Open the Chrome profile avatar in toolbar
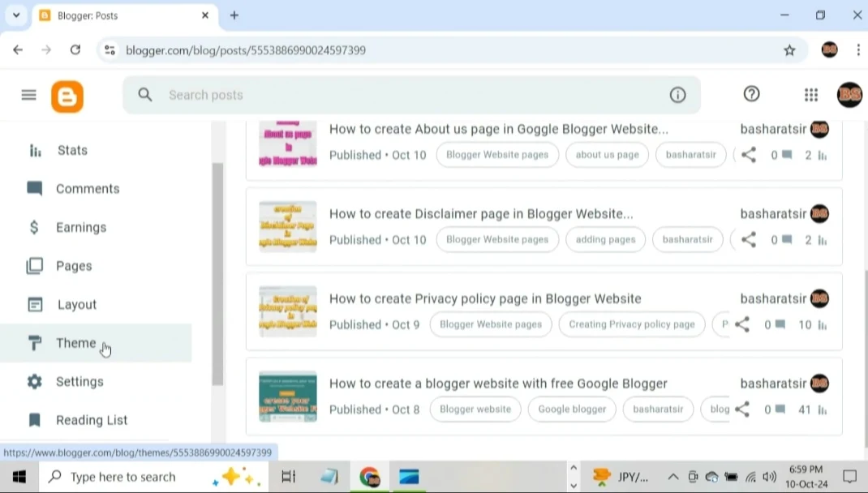Image resolution: width=868 pixels, height=493 pixels. click(829, 49)
